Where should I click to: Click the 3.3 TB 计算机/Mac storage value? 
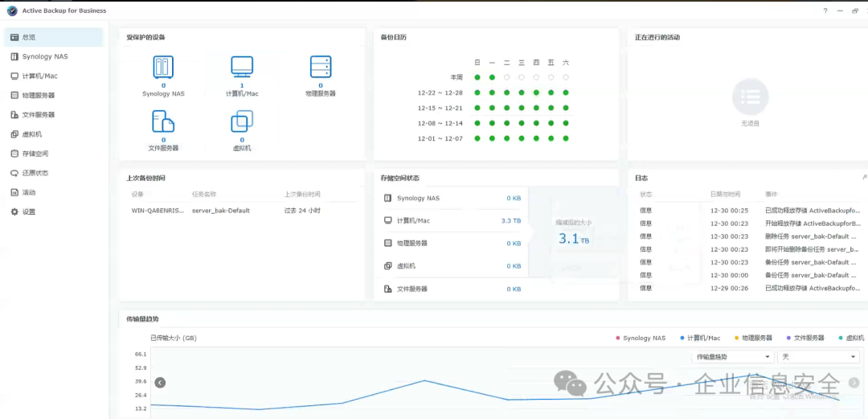(511, 220)
